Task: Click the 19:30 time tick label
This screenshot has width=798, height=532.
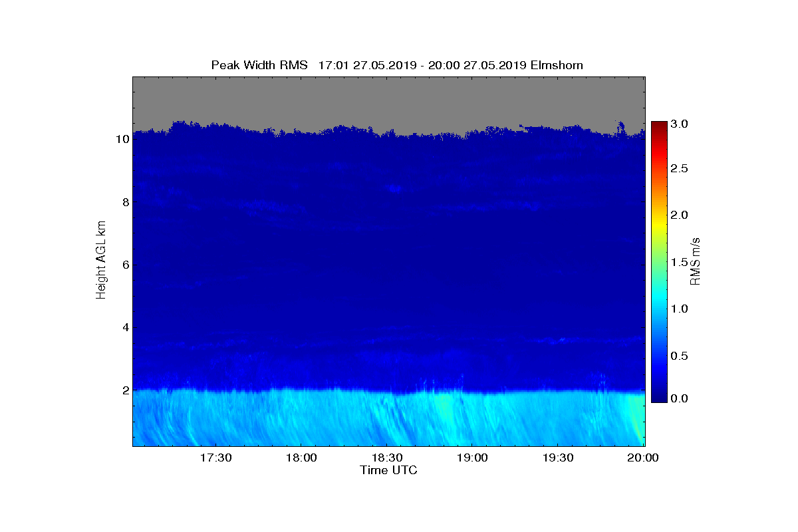Action: (x=559, y=458)
